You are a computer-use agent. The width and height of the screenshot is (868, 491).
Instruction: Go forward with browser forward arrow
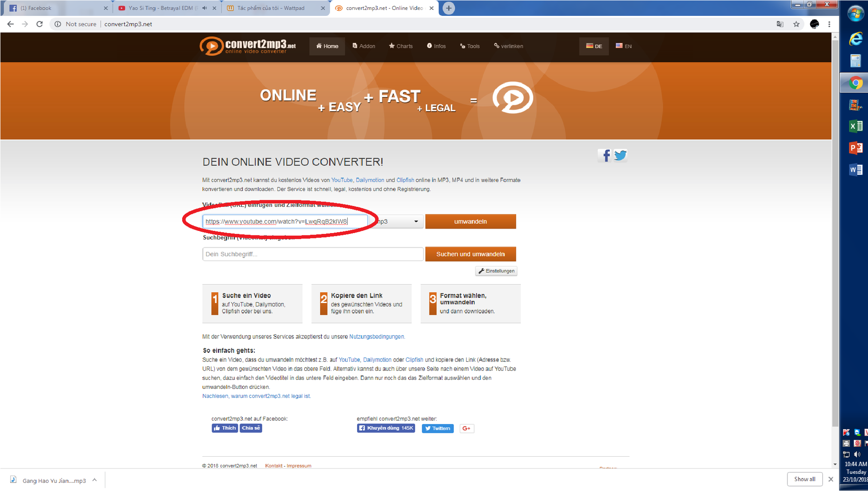coord(25,24)
